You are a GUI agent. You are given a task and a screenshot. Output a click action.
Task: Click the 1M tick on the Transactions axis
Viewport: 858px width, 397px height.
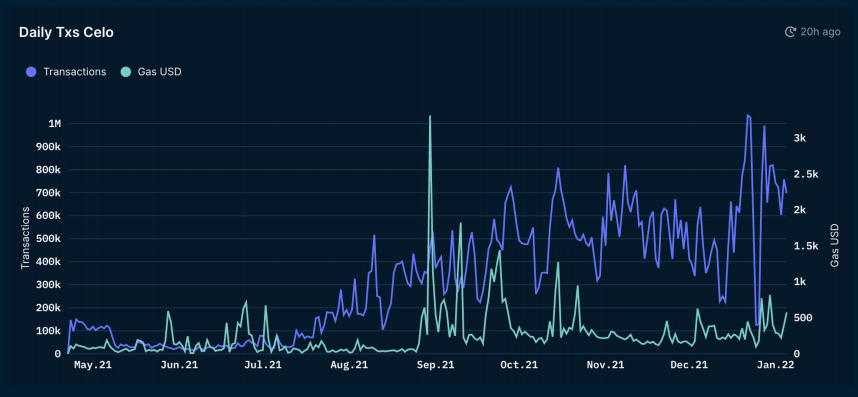(55, 124)
